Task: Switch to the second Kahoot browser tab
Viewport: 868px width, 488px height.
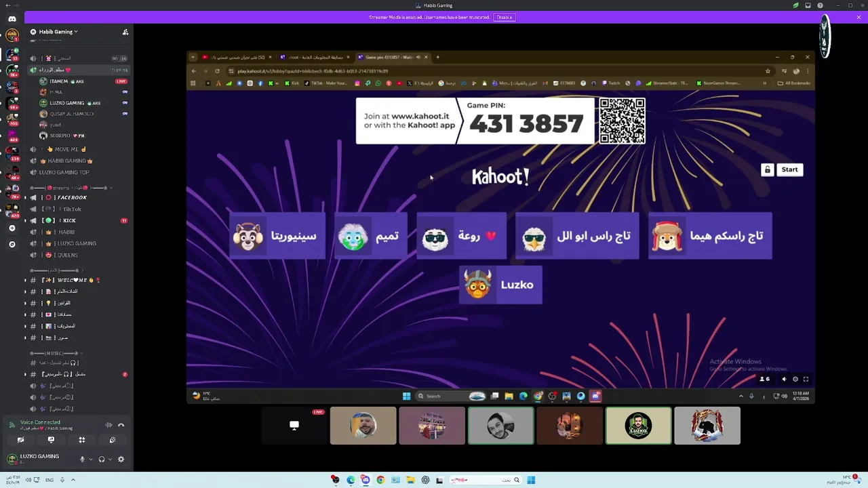Action: coord(317,57)
